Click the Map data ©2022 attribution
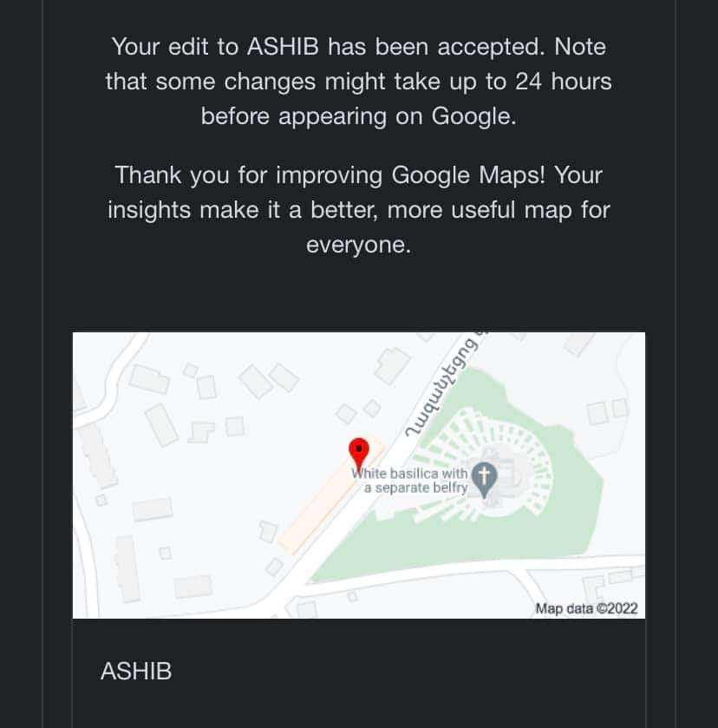Image resolution: width=718 pixels, height=728 pixels. (586, 608)
